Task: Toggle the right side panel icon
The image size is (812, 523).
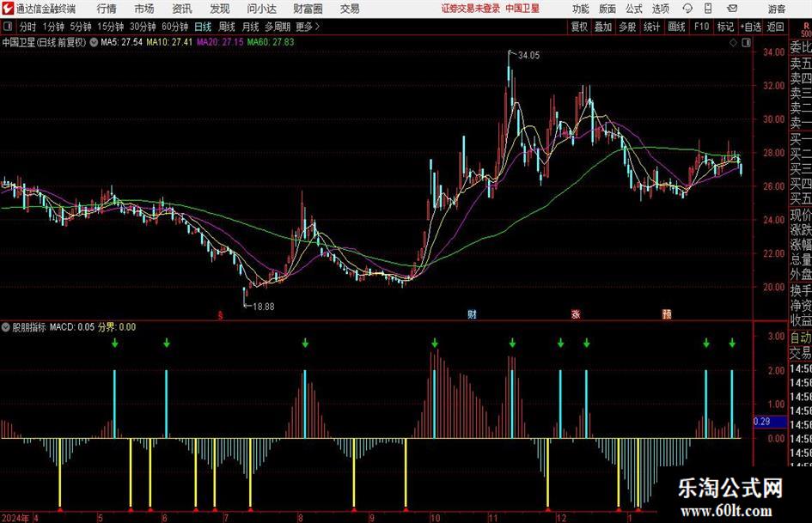Action: click(x=746, y=43)
